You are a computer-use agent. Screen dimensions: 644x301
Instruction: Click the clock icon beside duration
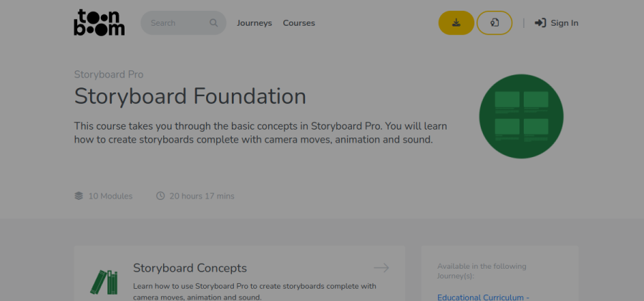(160, 196)
